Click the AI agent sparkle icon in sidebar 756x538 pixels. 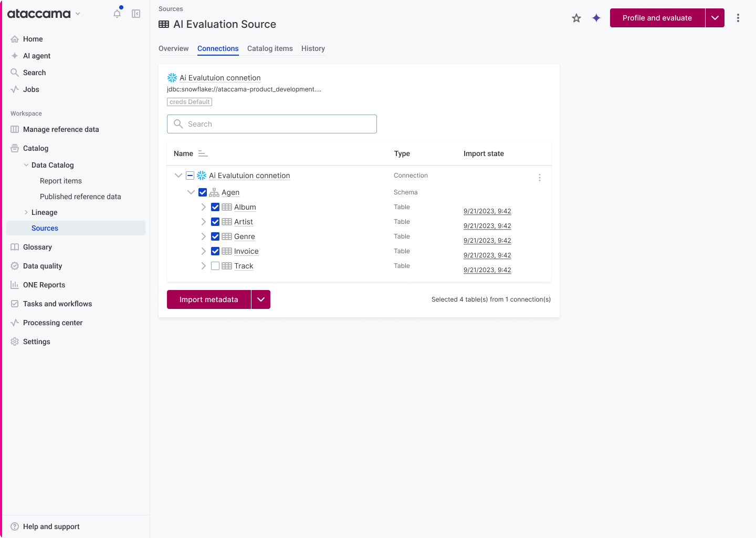coord(15,56)
